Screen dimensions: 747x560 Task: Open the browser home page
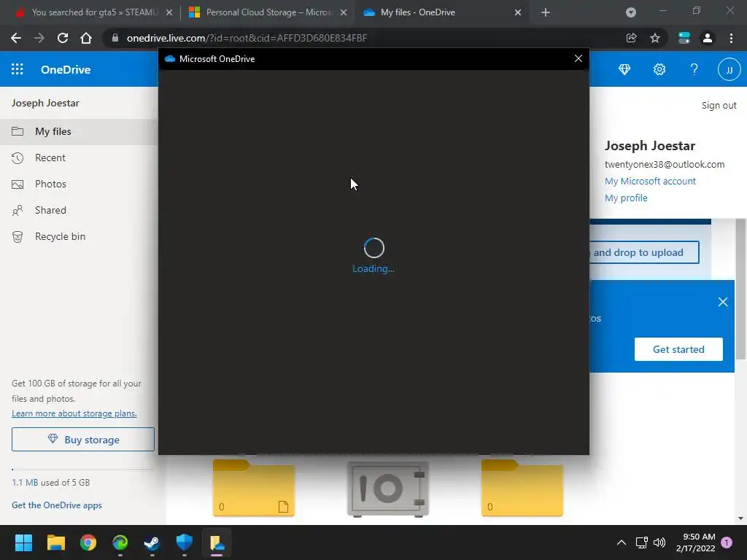pos(86,38)
